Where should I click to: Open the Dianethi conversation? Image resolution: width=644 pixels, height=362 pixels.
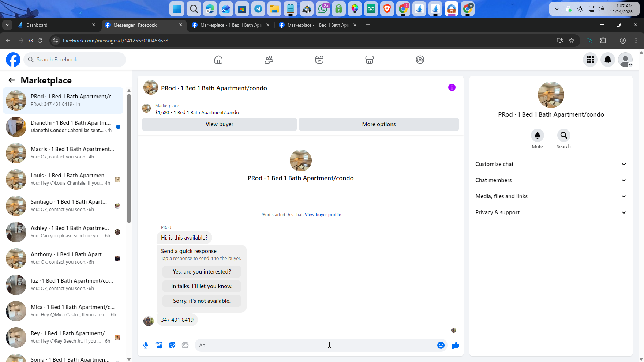[x=63, y=127]
